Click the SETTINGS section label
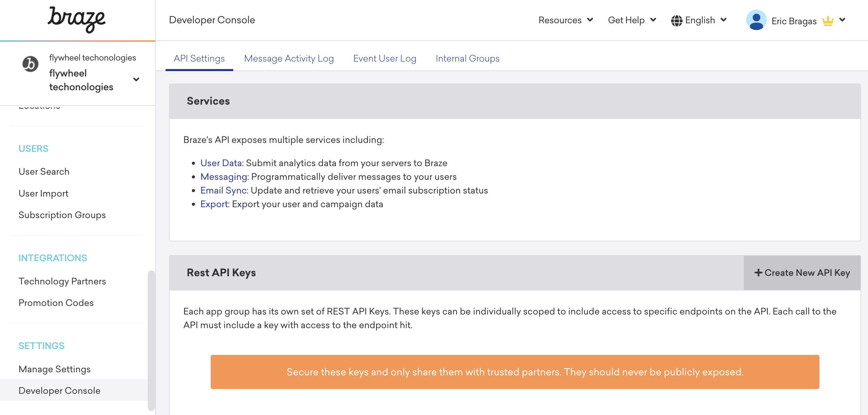 tap(41, 346)
